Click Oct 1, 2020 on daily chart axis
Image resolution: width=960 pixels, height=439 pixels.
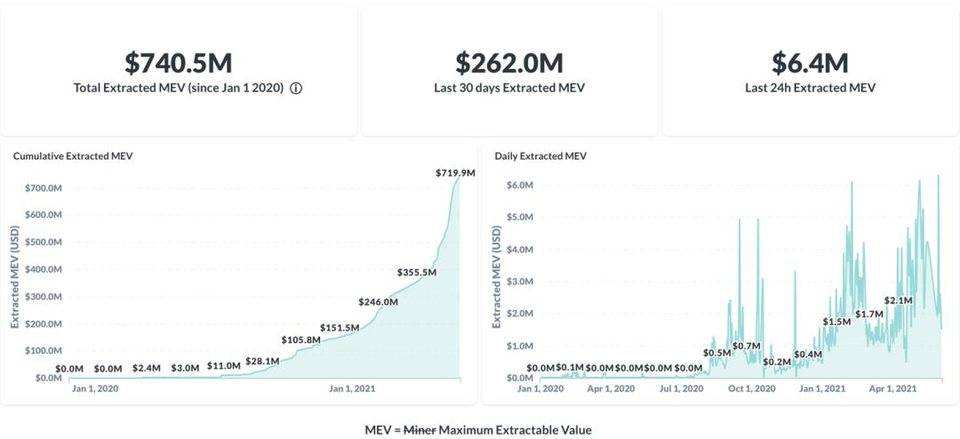click(752, 388)
